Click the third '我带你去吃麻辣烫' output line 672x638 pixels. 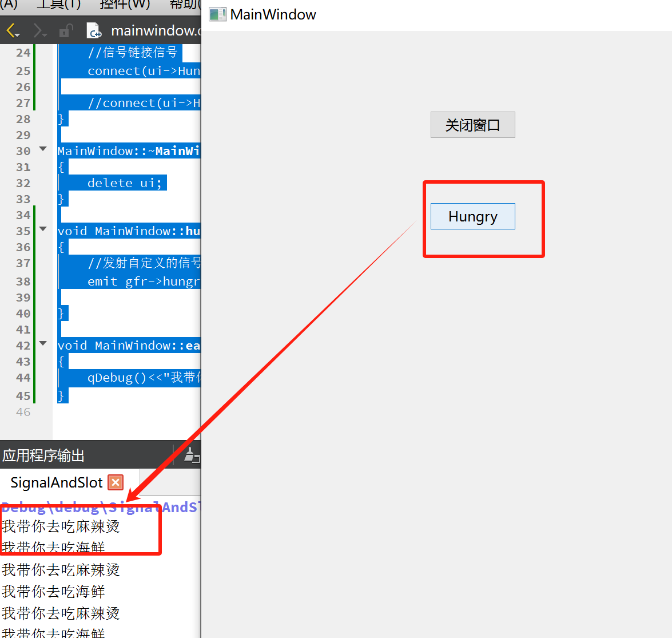point(61,613)
